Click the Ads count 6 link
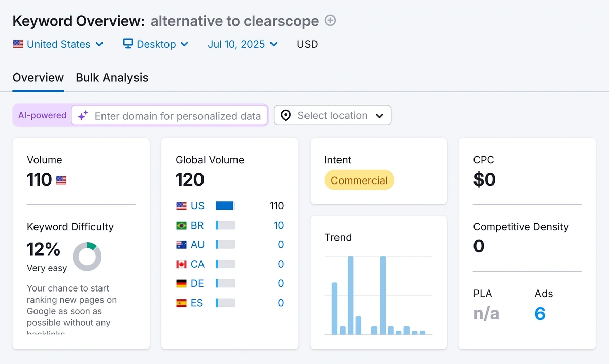 (x=539, y=314)
